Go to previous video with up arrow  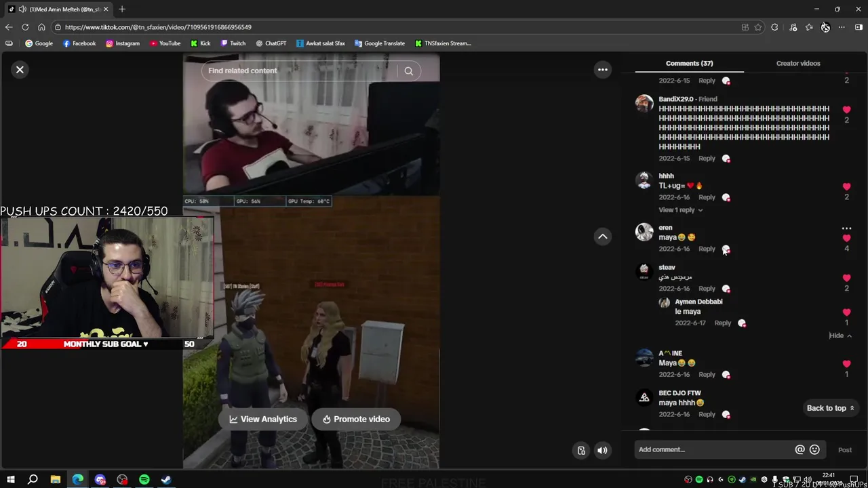click(x=602, y=236)
